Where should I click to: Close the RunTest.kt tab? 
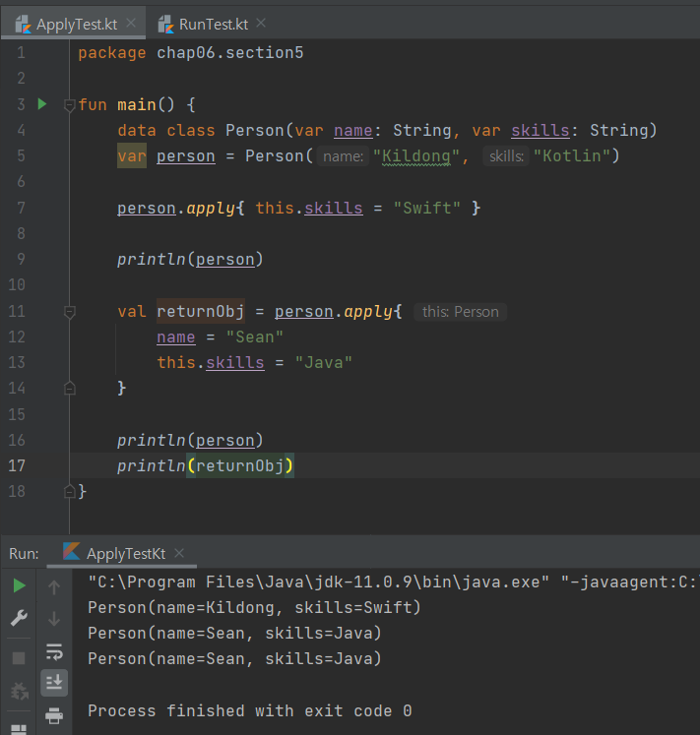tap(261, 23)
